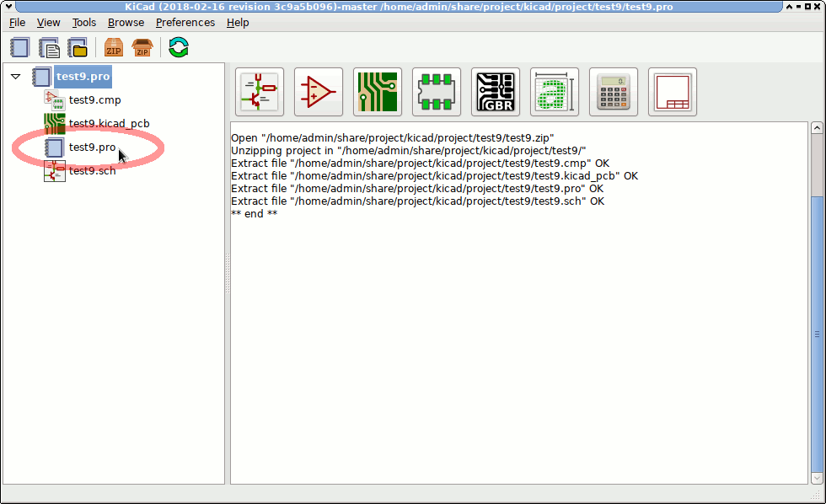
Task: Open the page layout editor
Action: pos(672,92)
